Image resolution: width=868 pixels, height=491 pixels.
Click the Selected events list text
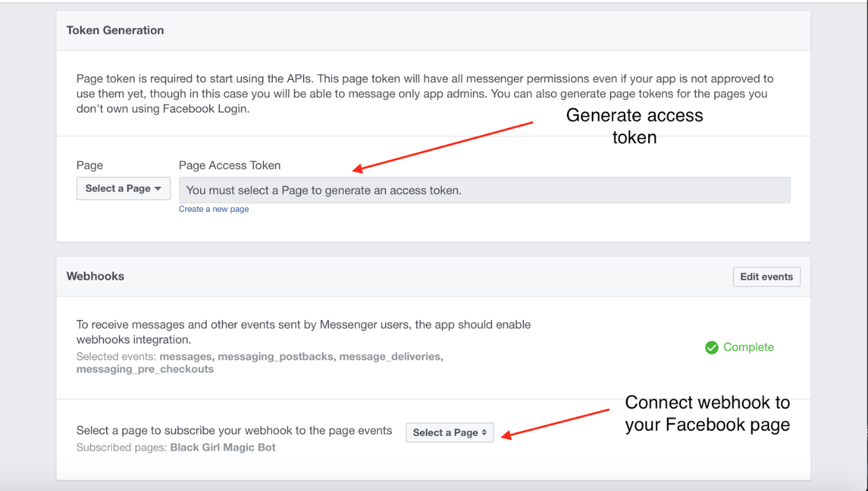(x=260, y=363)
